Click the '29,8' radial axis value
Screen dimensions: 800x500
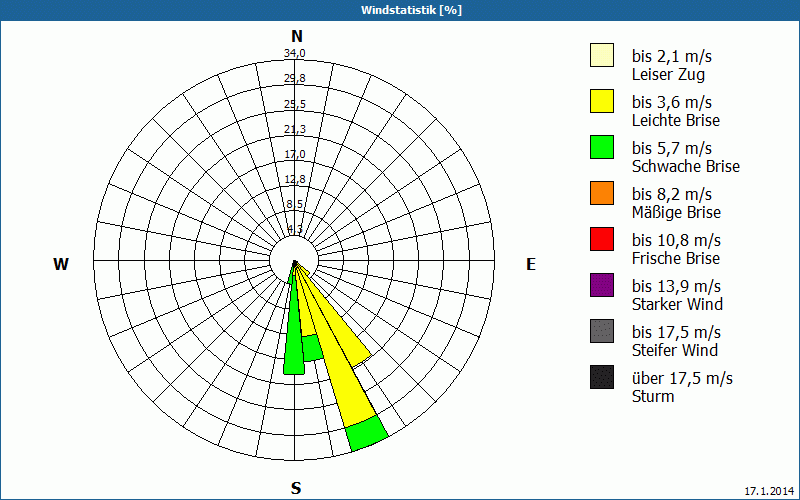295,78
